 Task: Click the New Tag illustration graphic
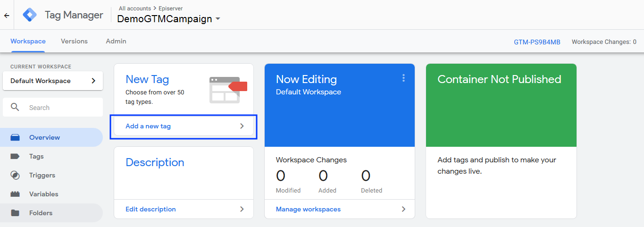point(228,90)
